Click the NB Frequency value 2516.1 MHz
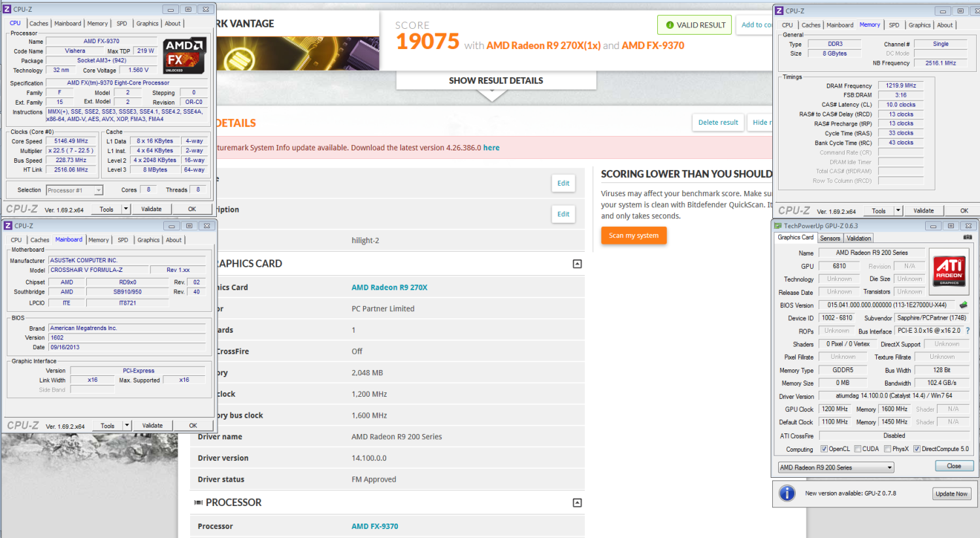The height and width of the screenshot is (538, 980). 940,63
